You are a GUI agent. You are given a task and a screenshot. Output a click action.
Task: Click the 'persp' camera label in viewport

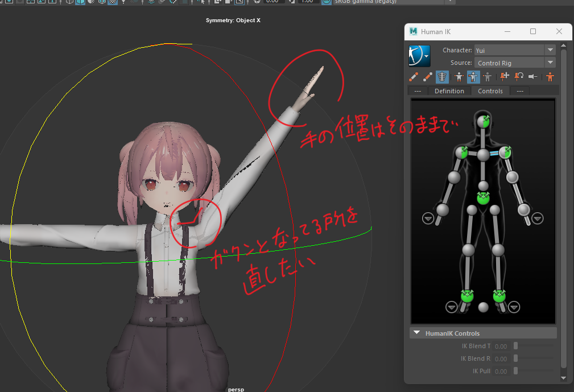tap(236, 389)
